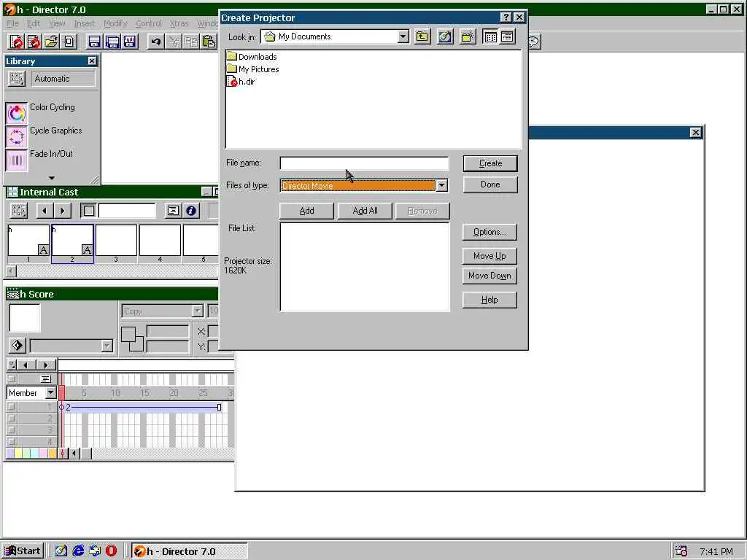This screenshot has height=560, width=747.
Task: Select the Color Cycling behavior icon
Action: 17,113
